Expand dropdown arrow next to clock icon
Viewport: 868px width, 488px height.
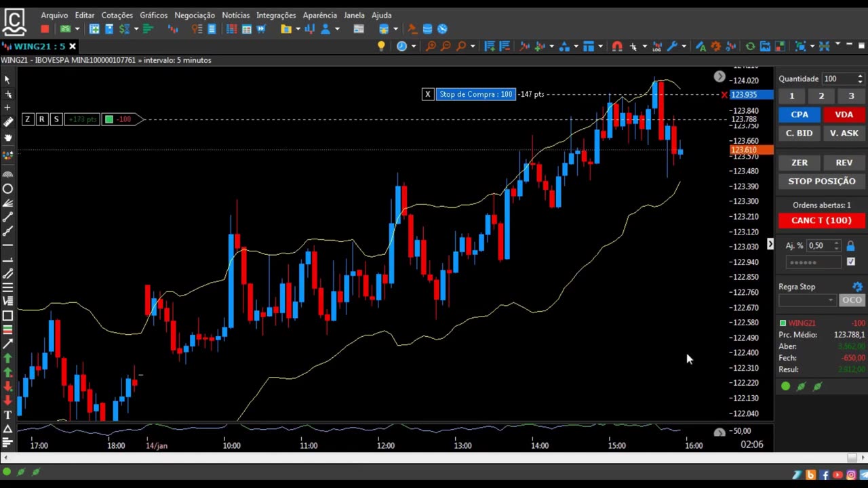pos(413,46)
